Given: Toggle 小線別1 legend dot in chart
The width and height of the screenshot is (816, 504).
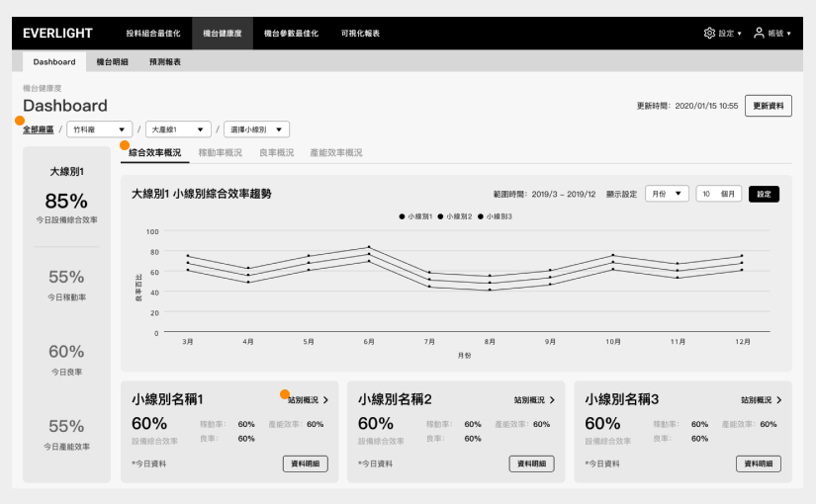Looking at the screenshot, I should [x=402, y=216].
